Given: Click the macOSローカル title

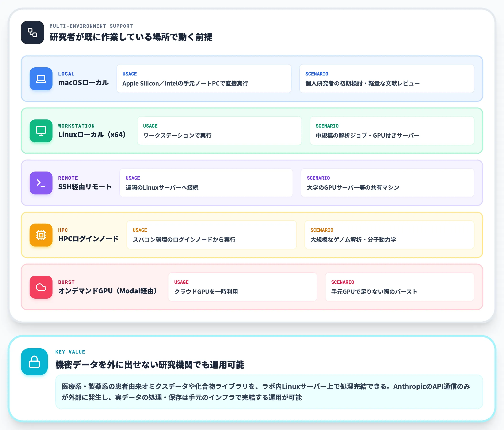Looking at the screenshot, I should (83, 83).
